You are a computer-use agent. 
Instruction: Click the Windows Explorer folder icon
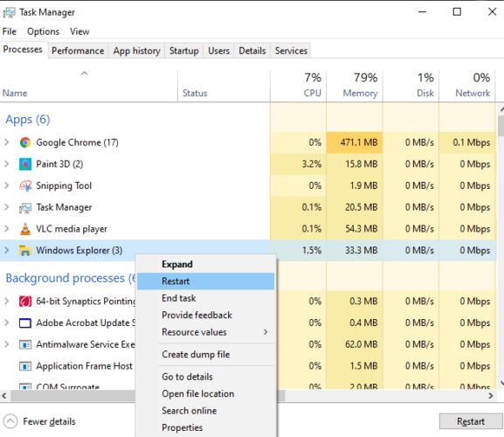pyautogui.click(x=25, y=250)
